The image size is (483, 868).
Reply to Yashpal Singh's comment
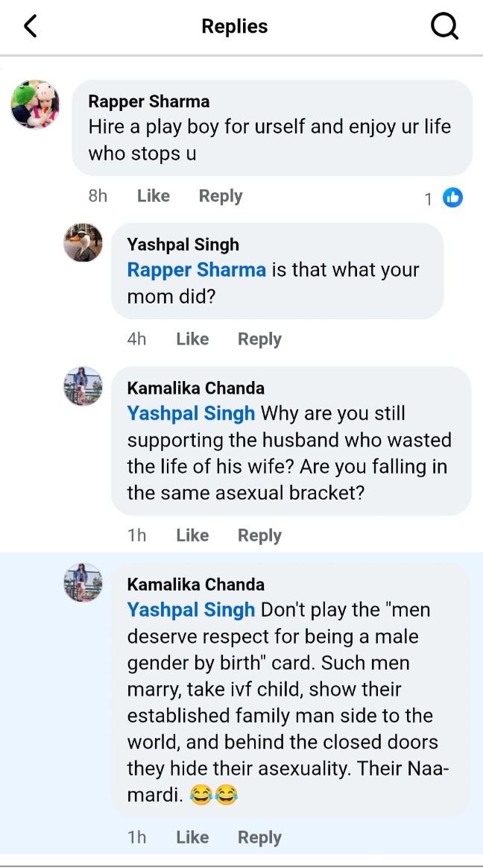tap(259, 339)
